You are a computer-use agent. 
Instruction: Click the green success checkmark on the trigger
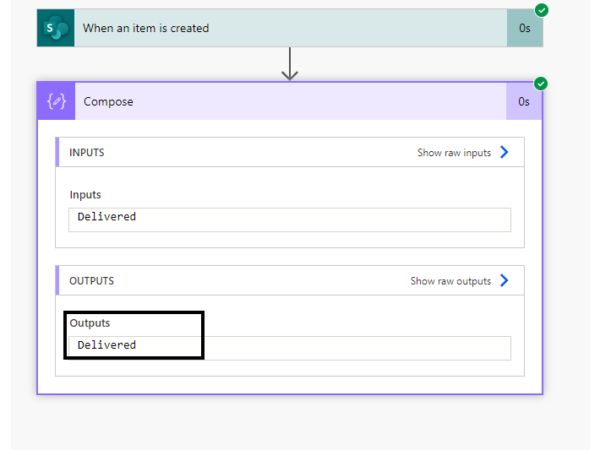click(x=541, y=10)
